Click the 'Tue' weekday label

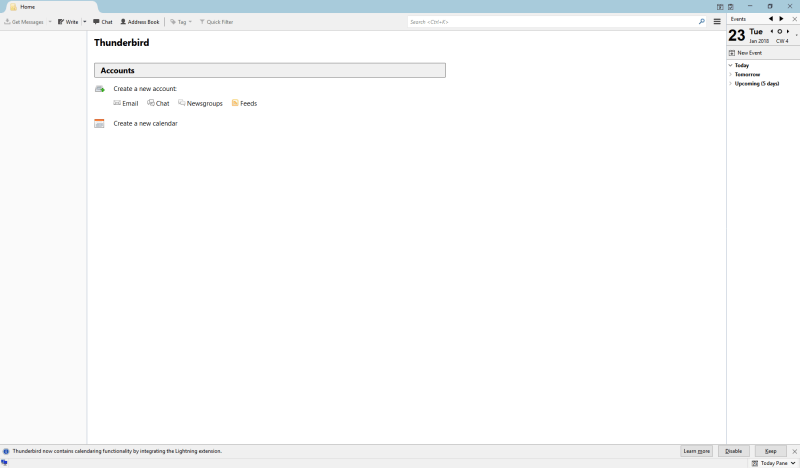(756, 32)
